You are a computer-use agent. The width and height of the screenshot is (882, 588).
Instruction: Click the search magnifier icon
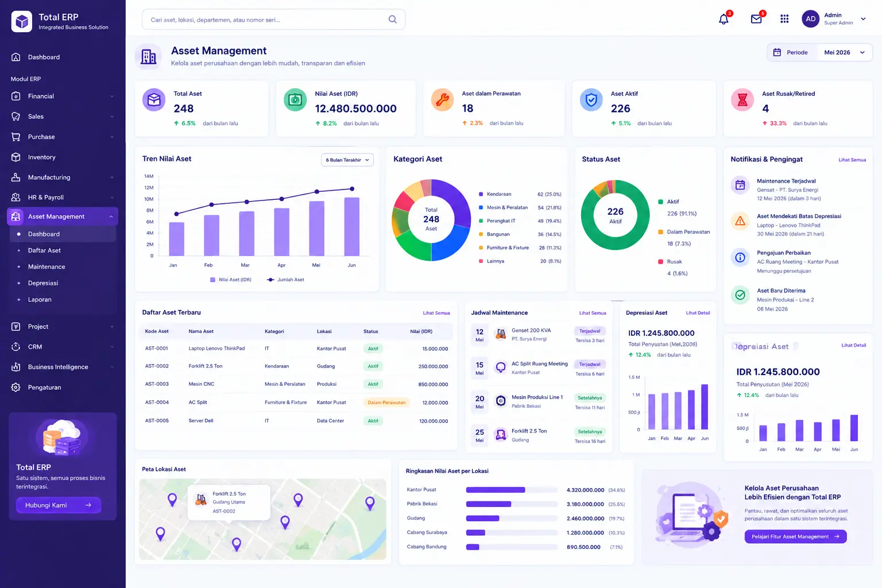[x=393, y=20]
